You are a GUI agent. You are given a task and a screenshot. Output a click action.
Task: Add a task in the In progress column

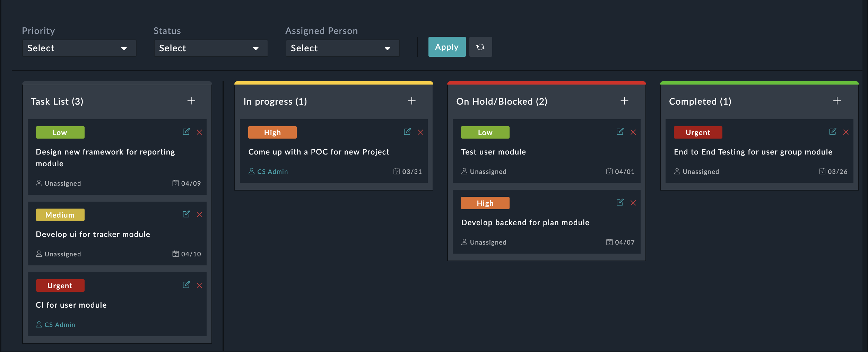pos(411,101)
